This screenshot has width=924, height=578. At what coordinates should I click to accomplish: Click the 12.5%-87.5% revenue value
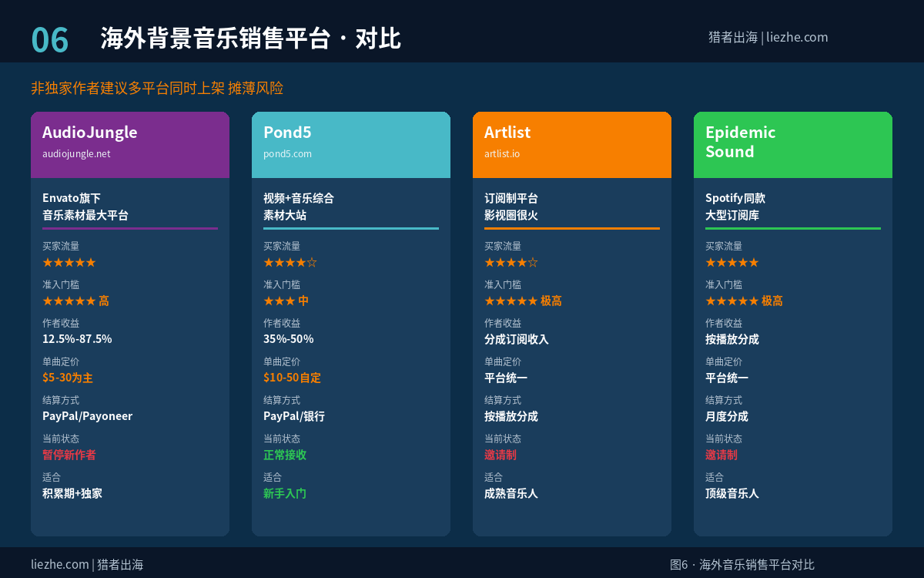coord(77,339)
